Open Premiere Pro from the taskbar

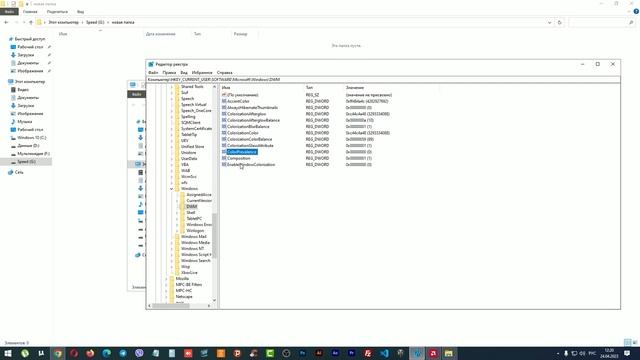[351, 353]
